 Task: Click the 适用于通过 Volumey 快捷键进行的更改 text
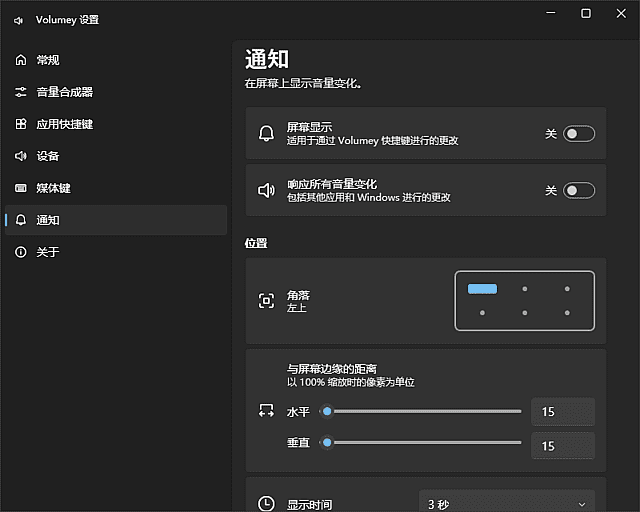pos(372,140)
